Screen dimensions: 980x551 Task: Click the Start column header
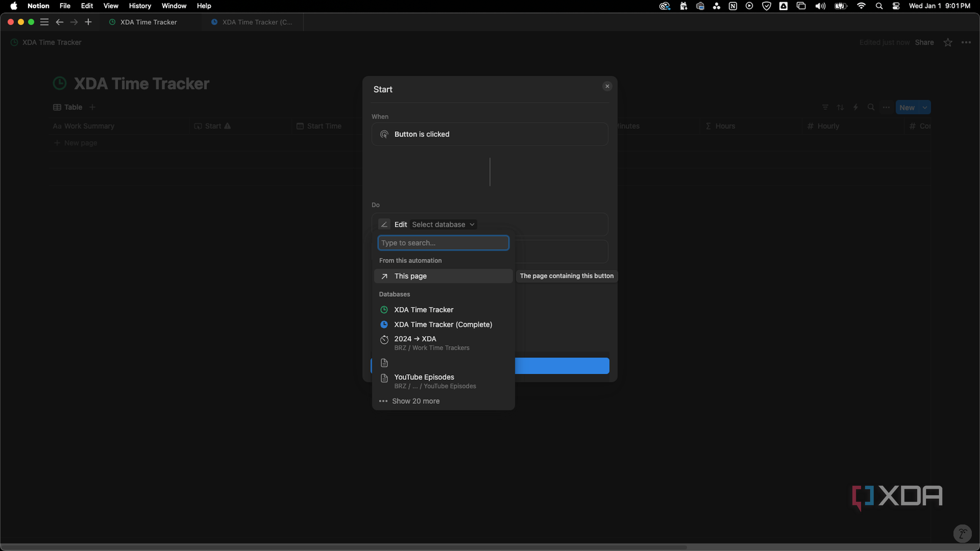click(x=241, y=126)
